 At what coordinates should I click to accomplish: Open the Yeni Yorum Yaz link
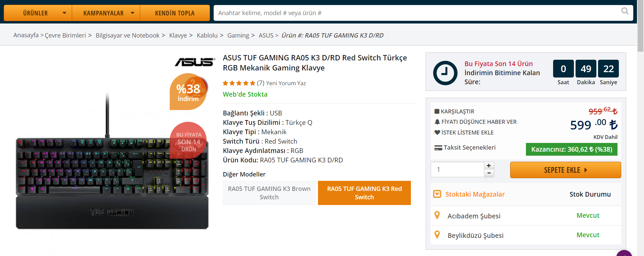click(286, 83)
